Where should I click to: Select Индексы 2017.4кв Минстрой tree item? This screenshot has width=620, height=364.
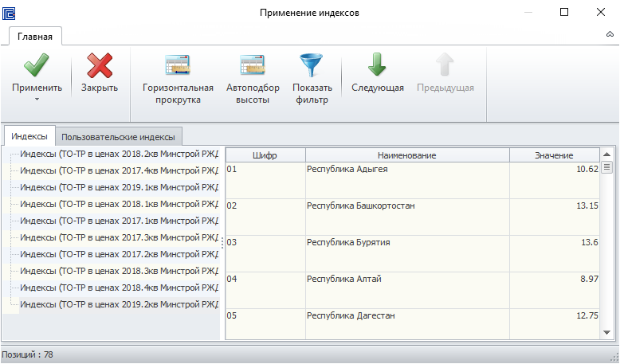pyautogui.click(x=119, y=170)
